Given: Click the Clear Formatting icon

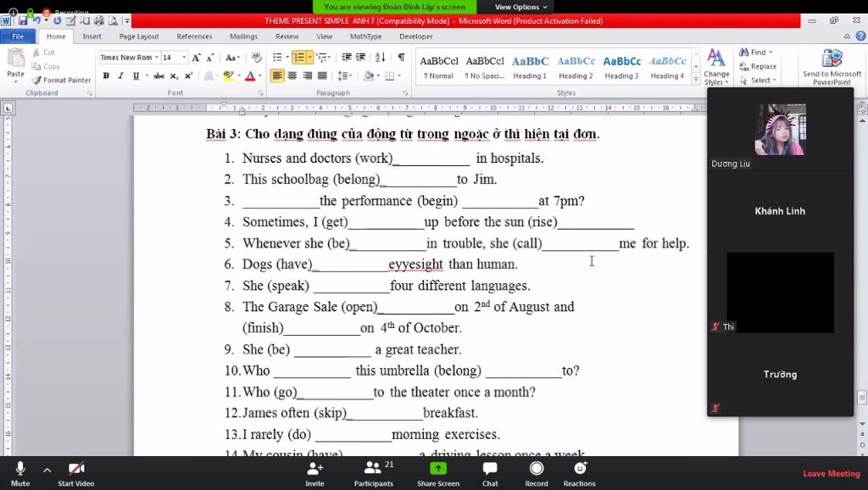Looking at the screenshot, I should pos(256,58).
